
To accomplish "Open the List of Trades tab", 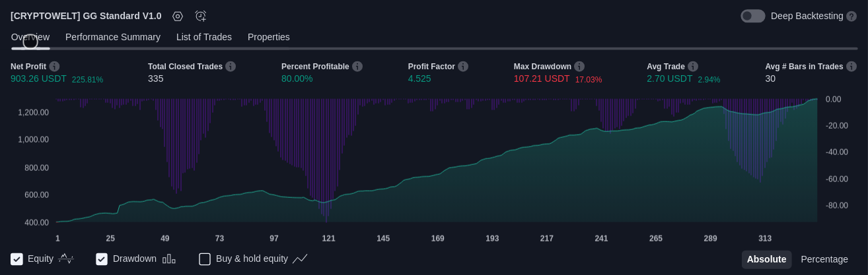I will coord(204,38).
